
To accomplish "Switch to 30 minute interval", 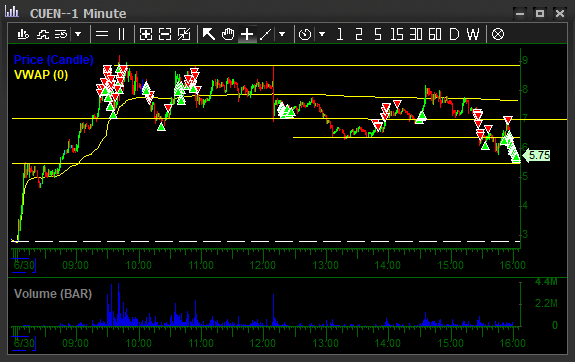I will [x=416, y=34].
